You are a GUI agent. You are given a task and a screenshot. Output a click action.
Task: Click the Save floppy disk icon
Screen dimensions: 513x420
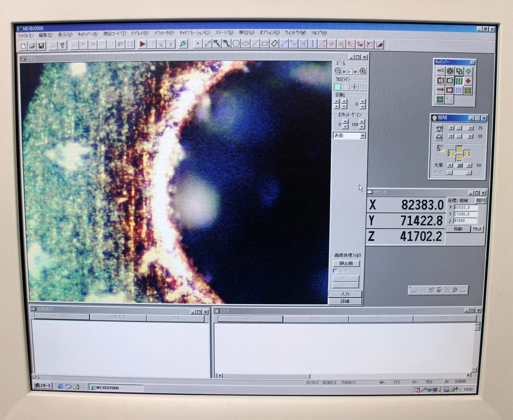tap(41, 46)
